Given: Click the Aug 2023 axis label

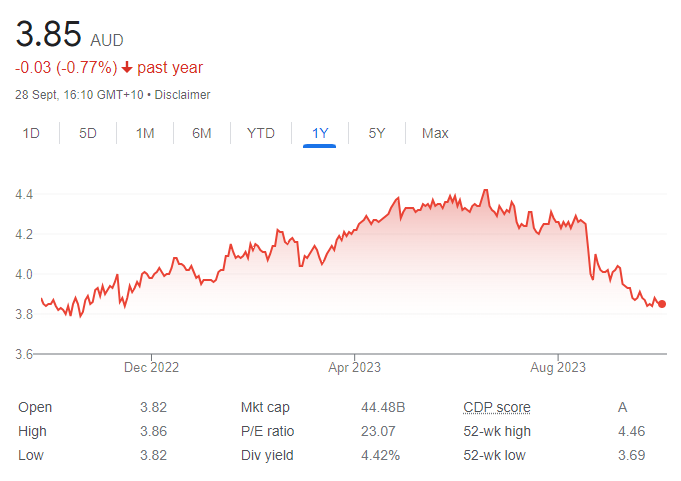Looking at the screenshot, I should coord(558,367).
